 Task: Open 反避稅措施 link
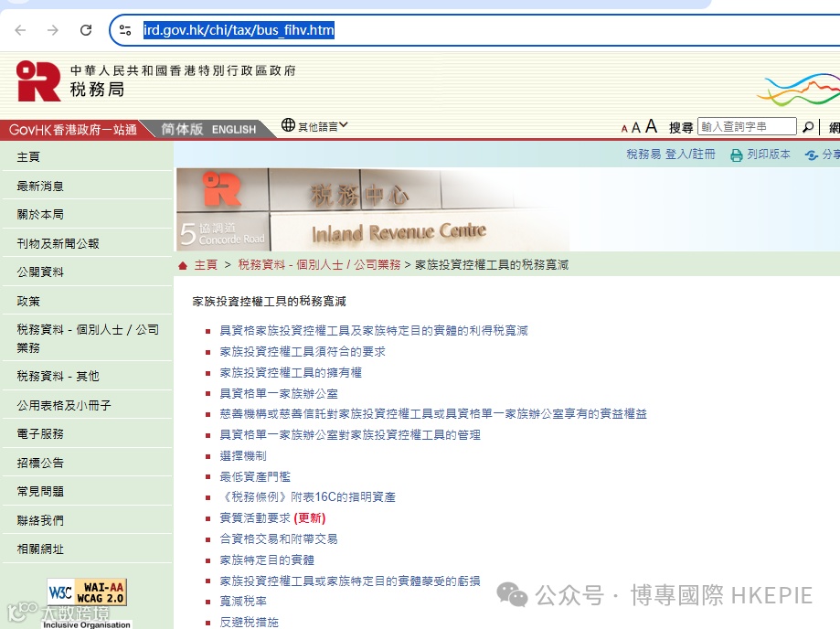250,622
